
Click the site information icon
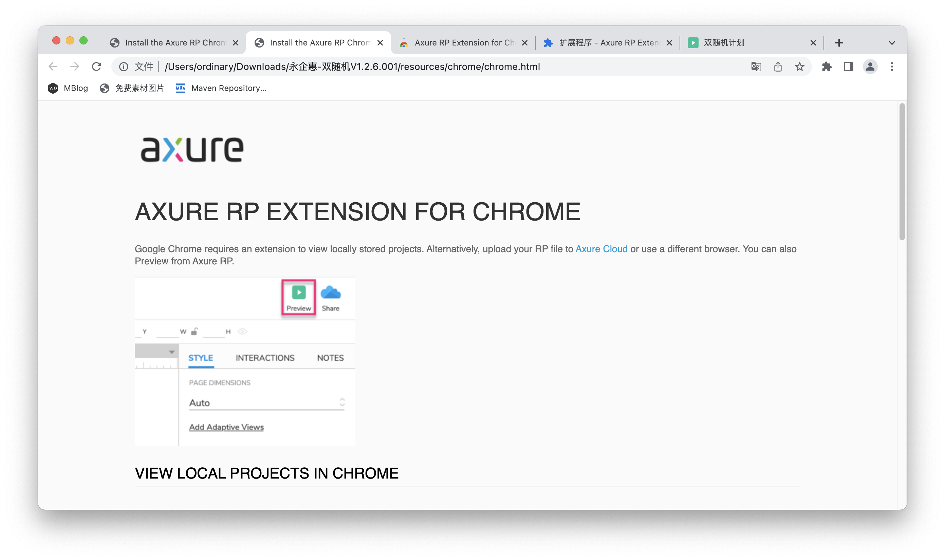(x=124, y=67)
